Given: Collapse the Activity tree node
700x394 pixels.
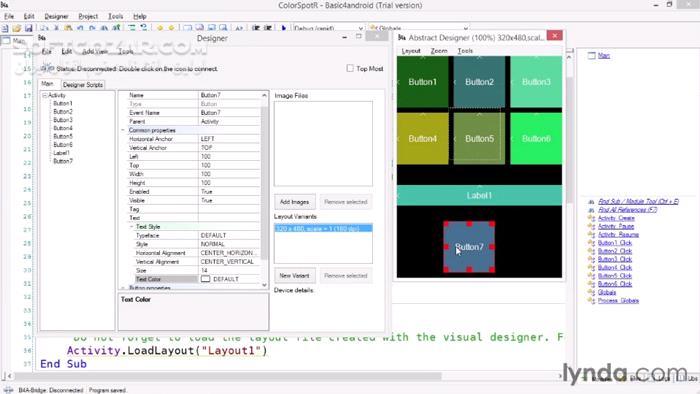Looking at the screenshot, I should pyautogui.click(x=45, y=95).
